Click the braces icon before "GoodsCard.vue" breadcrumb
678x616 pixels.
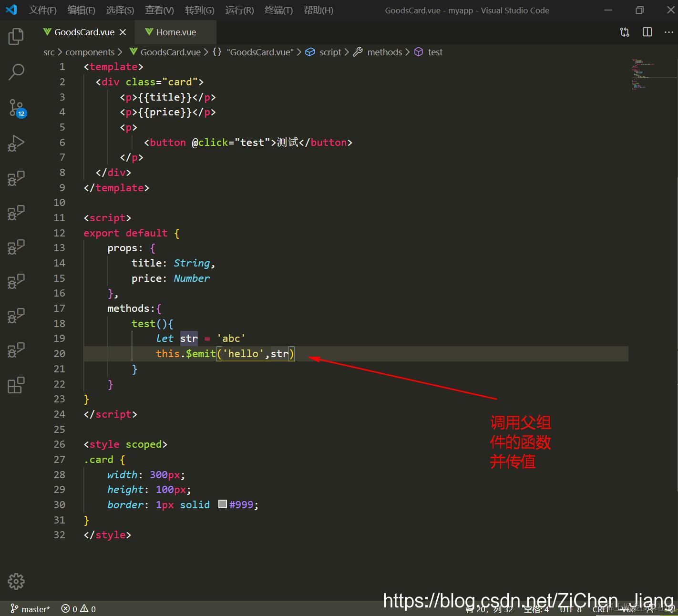coord(217,52)
